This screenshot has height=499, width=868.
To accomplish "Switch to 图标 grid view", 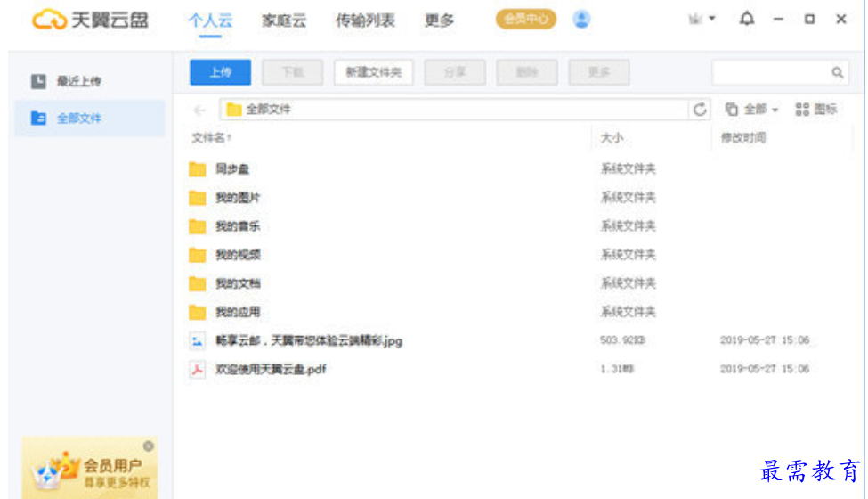I will [x=816, y=109].
